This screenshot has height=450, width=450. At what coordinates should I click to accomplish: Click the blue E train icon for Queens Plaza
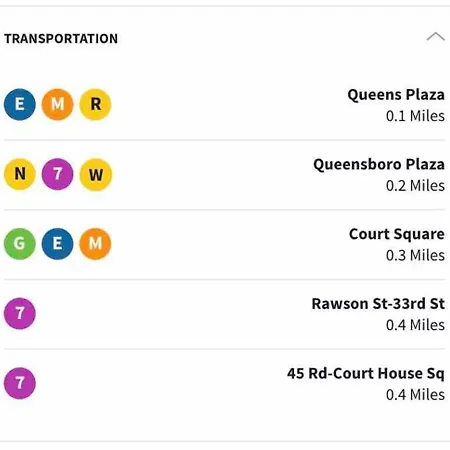click(20, 104)
